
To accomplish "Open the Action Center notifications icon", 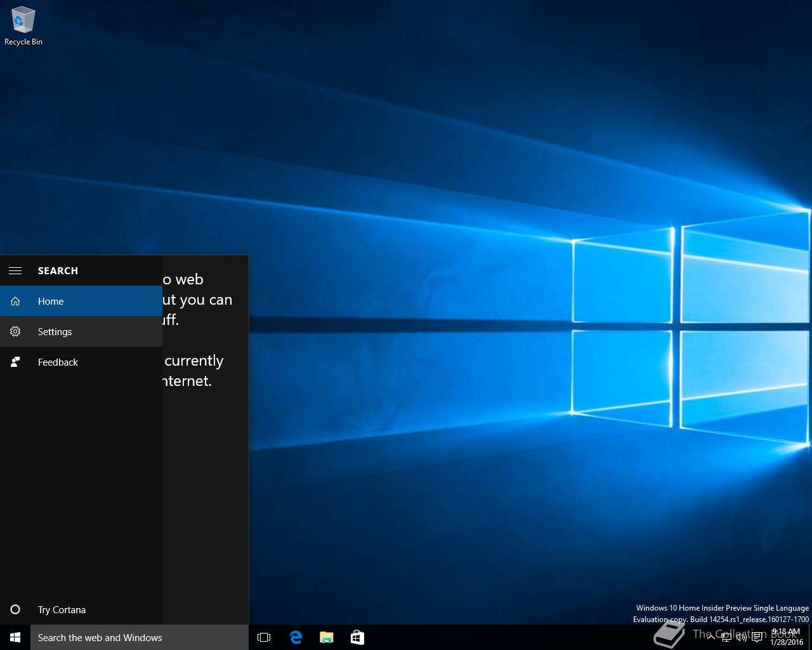I will (757, 637).
